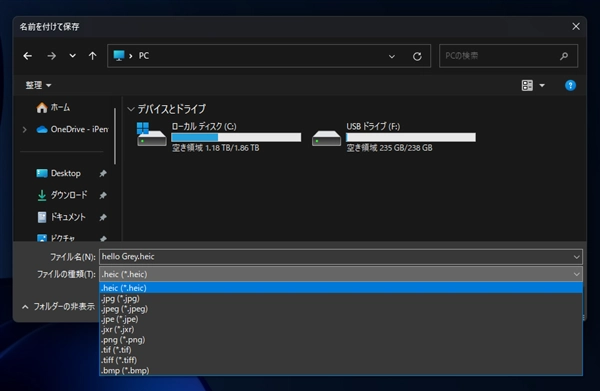Screen dimensions: 600x391
Task: Click the local disk C usage bar
Action: [x=236, y=137]
